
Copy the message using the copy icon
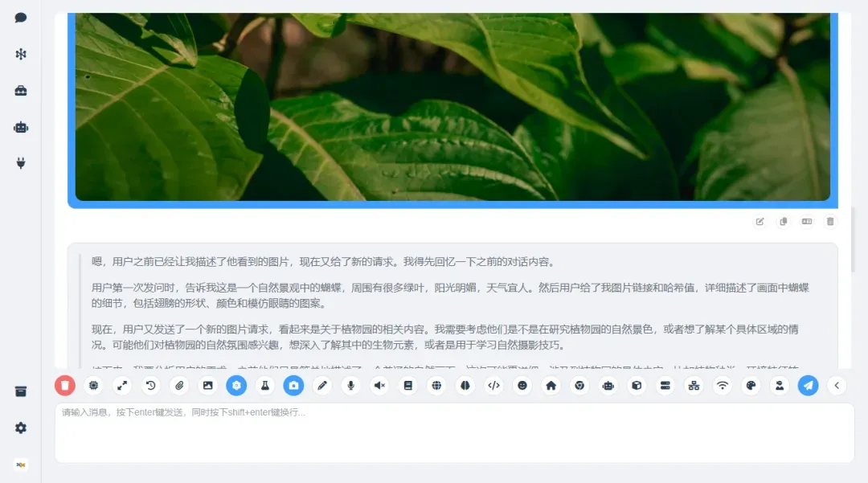tap(783, 222)
